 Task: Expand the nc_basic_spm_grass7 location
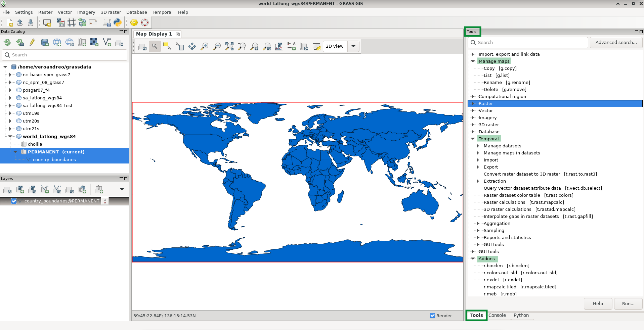coord(10,75)
